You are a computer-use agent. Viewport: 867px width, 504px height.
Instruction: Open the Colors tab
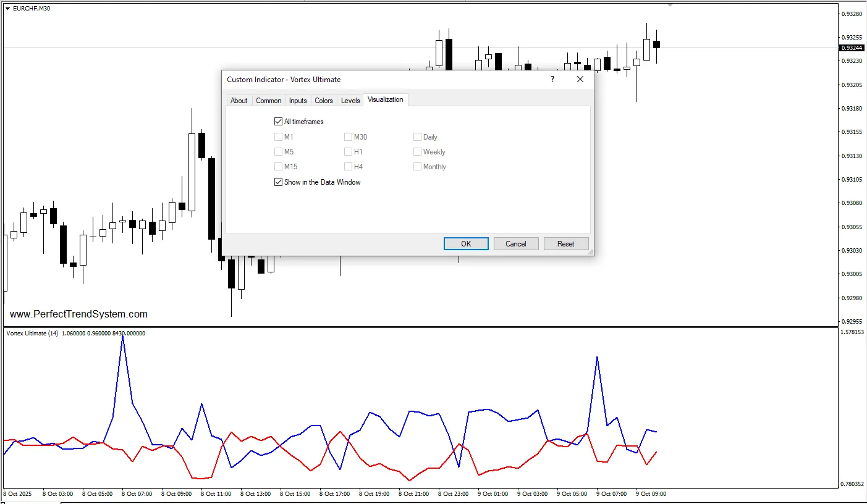pos(324,101)
